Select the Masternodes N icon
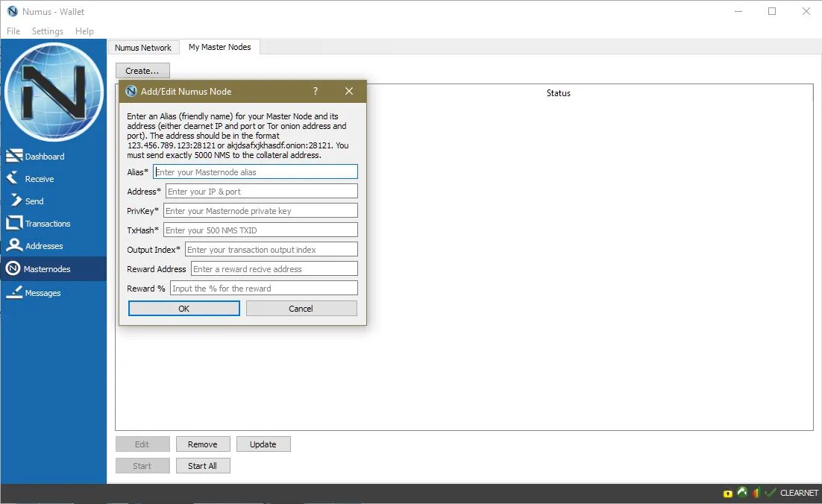This screenshot has width=822, height=504. click(x=13, y=268)
